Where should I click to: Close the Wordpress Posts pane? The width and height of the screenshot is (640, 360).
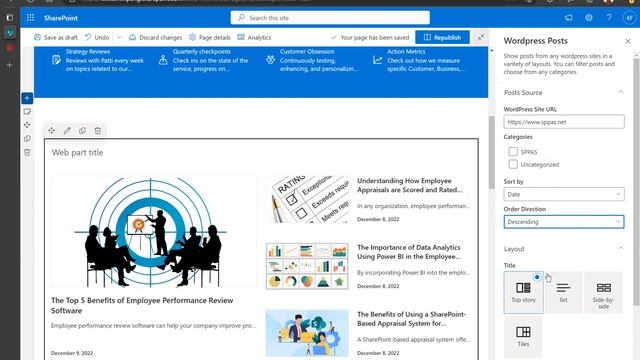tap(628, 41)
